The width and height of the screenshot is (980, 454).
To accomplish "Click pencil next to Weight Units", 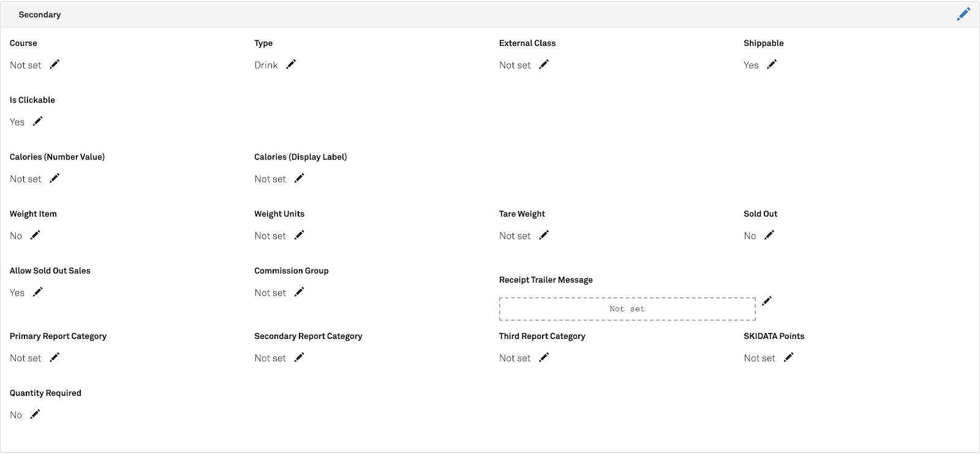I will click(x=299, y=235).
